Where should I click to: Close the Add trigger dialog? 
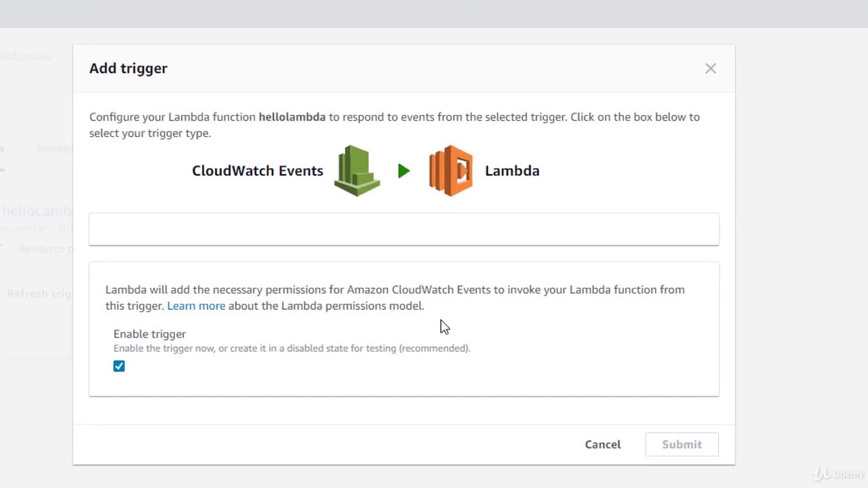click(x=710, y=68)
